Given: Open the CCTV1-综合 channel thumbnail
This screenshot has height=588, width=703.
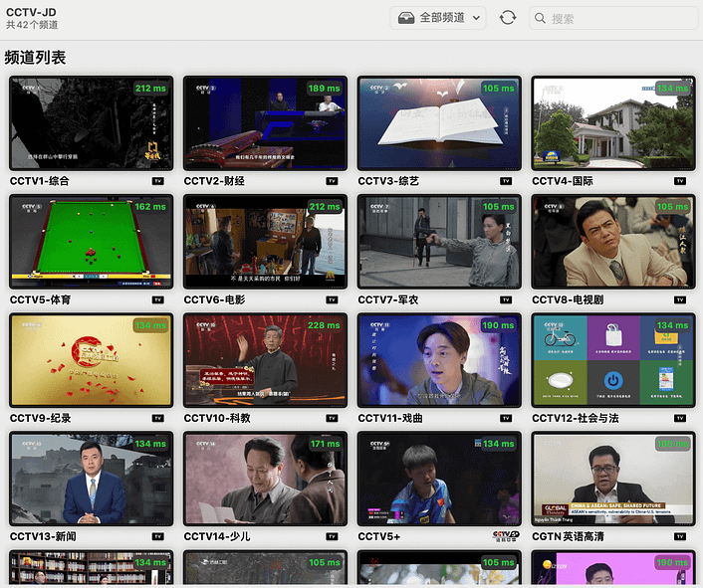Looking at the screenshot, I should [x=91, y=123].
